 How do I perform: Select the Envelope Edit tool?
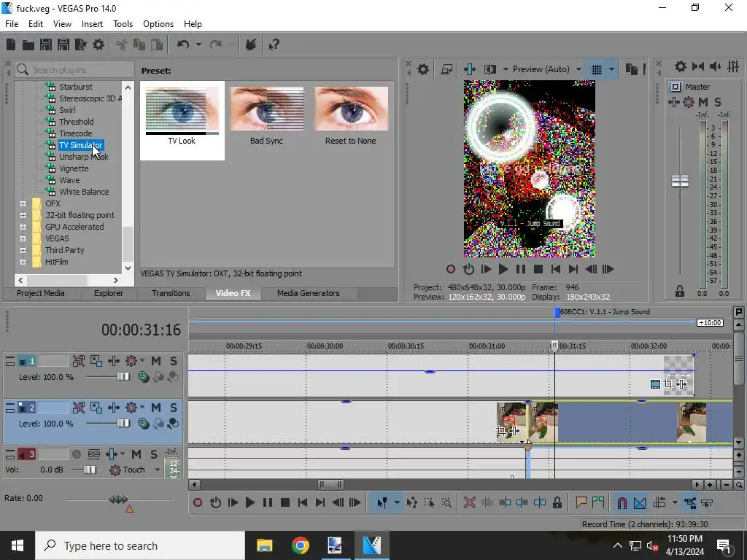pos(411,502)
